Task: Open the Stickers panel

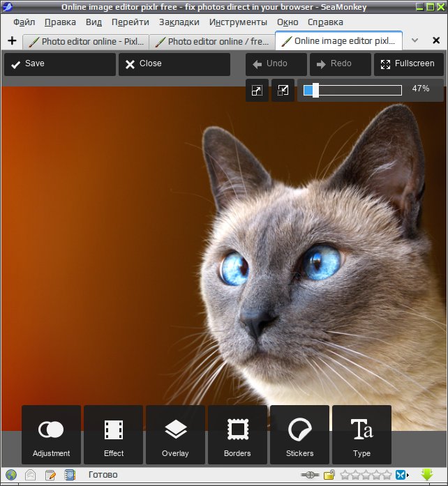Action: tap(299, 434)
